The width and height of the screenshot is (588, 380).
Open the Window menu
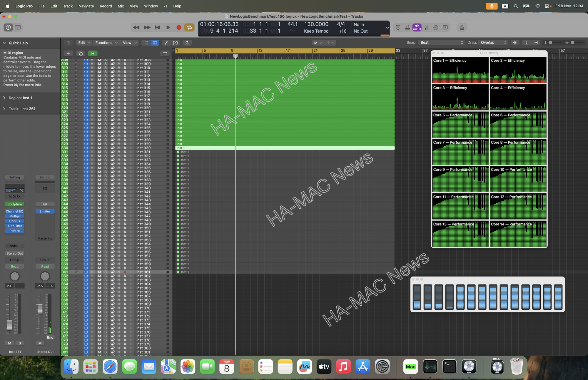[151, 6]
